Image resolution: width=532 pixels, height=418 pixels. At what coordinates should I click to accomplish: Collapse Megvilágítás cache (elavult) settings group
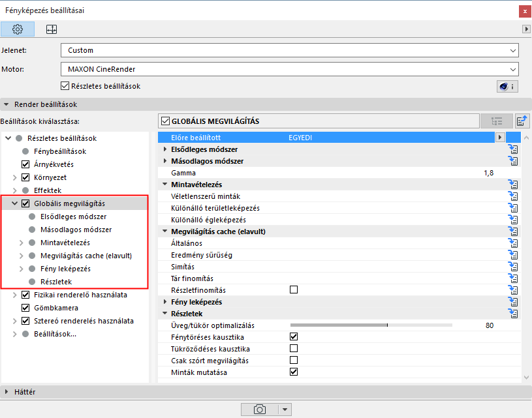click(x=165, y=231)
